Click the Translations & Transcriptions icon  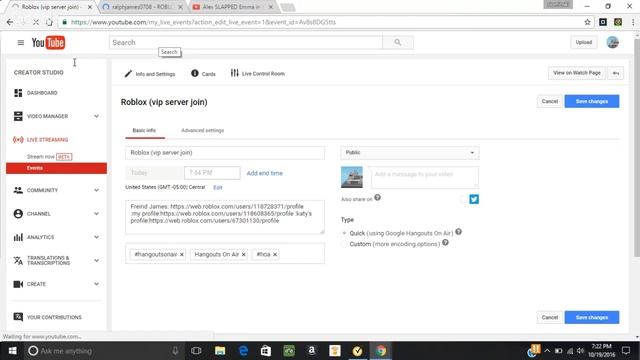click(18, 260)
